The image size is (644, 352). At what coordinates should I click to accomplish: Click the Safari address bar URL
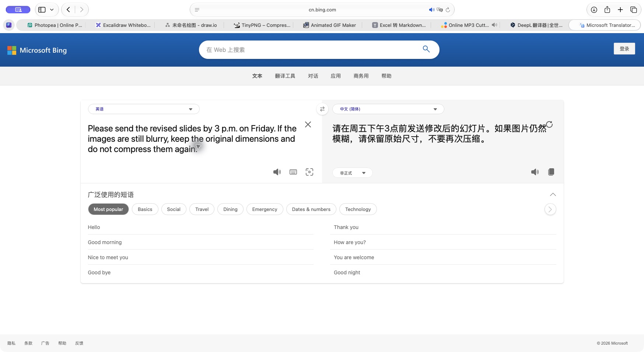pyautogui.click(x=322, y=10)
